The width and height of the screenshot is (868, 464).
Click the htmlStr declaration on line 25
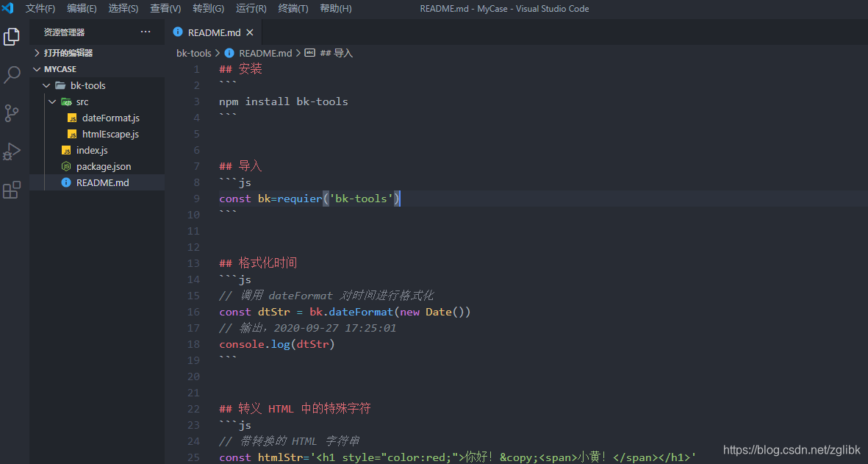[x=457, y=457]
